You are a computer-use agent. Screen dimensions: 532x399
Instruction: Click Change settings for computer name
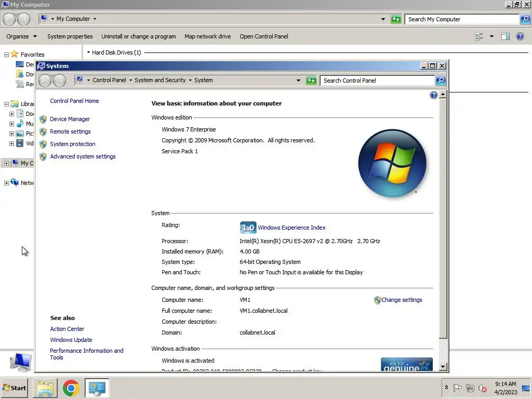pos(402,300)
